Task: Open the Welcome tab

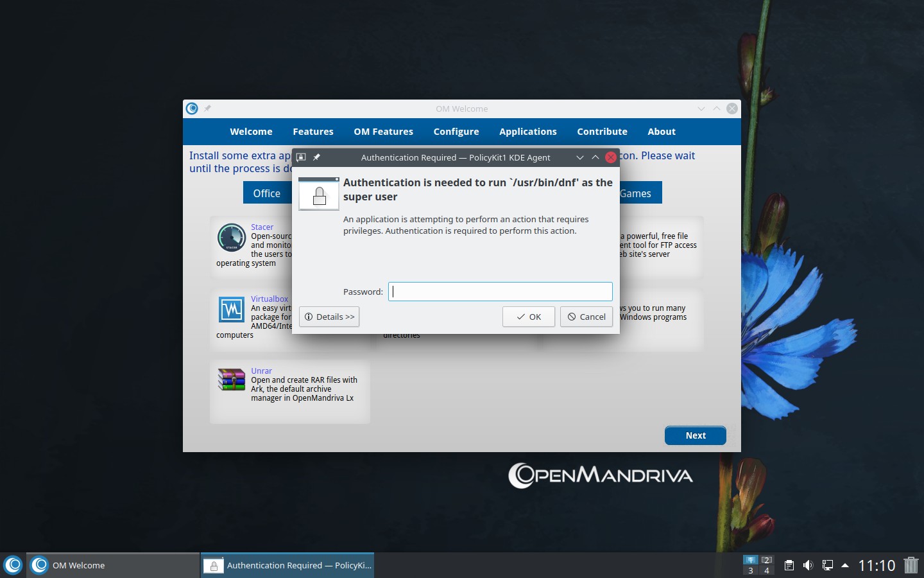Action: tap(251, 132)
